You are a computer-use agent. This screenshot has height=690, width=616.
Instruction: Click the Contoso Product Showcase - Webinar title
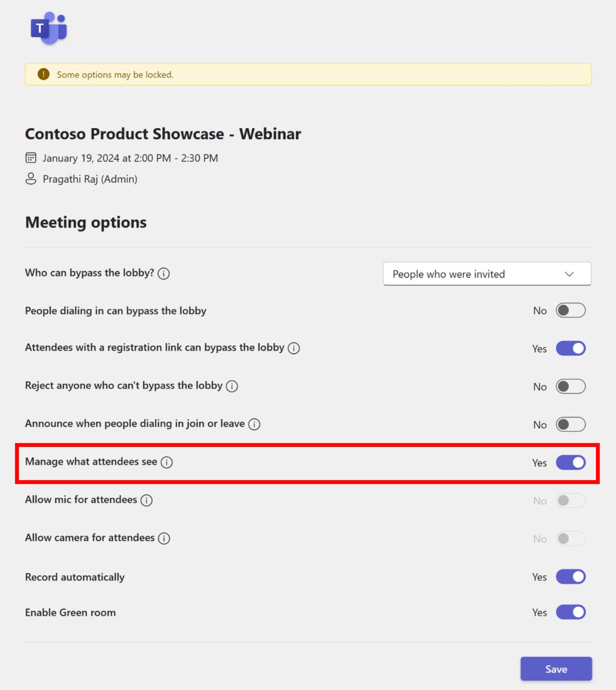pos(163,134)
